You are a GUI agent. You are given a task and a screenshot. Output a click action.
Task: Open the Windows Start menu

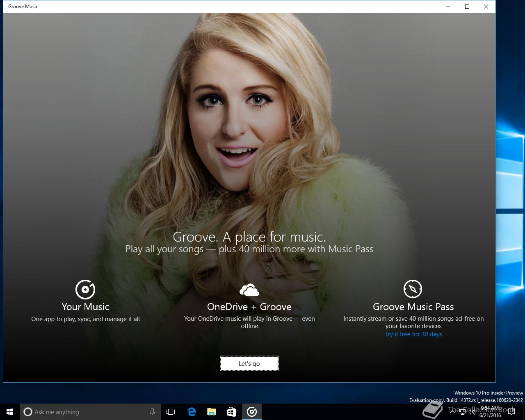click(10, 412)
